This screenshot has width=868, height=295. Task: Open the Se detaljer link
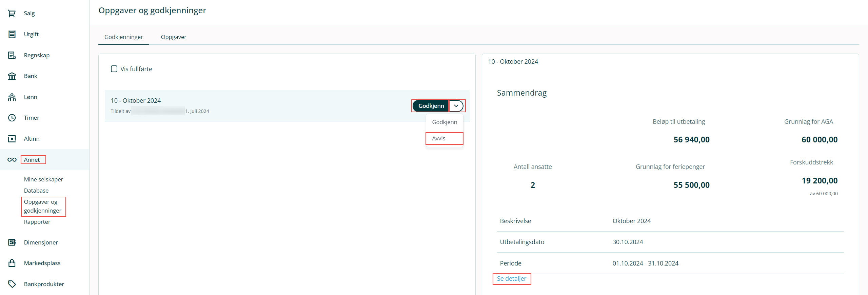pos(511,279)
